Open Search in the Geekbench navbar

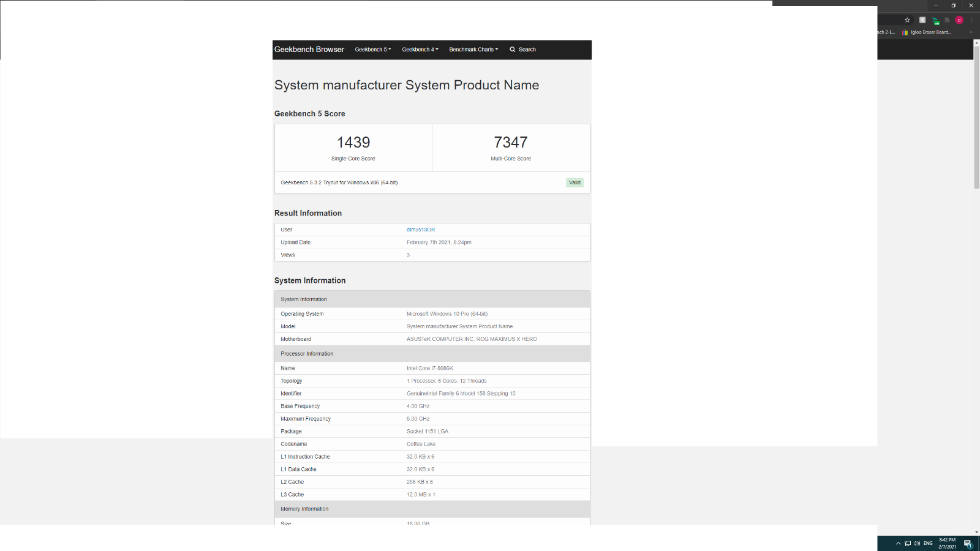522,50
